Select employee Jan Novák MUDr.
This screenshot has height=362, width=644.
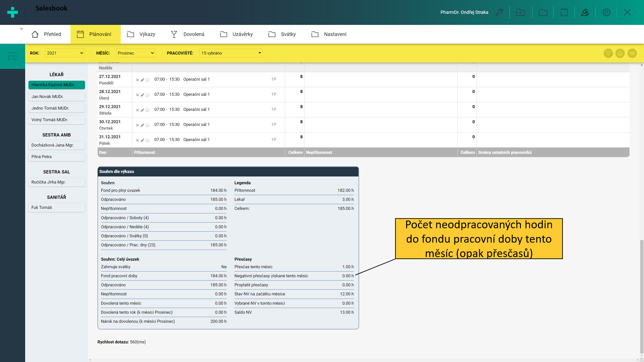point(56,97)
